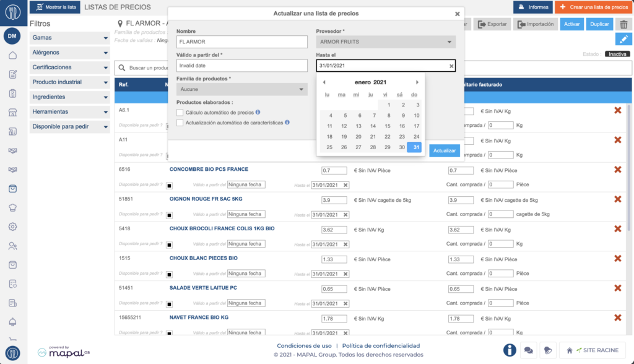Delete the OIGNON ROUGE FR SAC 5KG row with red X

click(617, 199)
